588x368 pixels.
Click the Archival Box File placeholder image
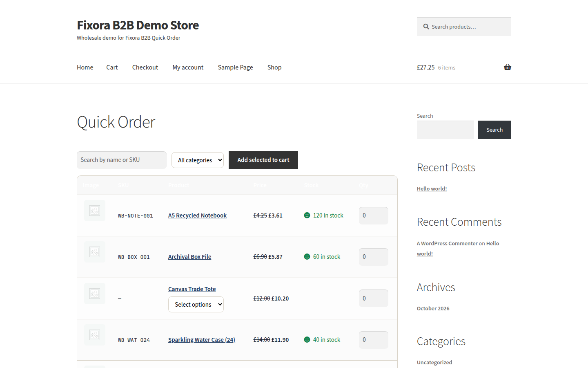point(95,252)
